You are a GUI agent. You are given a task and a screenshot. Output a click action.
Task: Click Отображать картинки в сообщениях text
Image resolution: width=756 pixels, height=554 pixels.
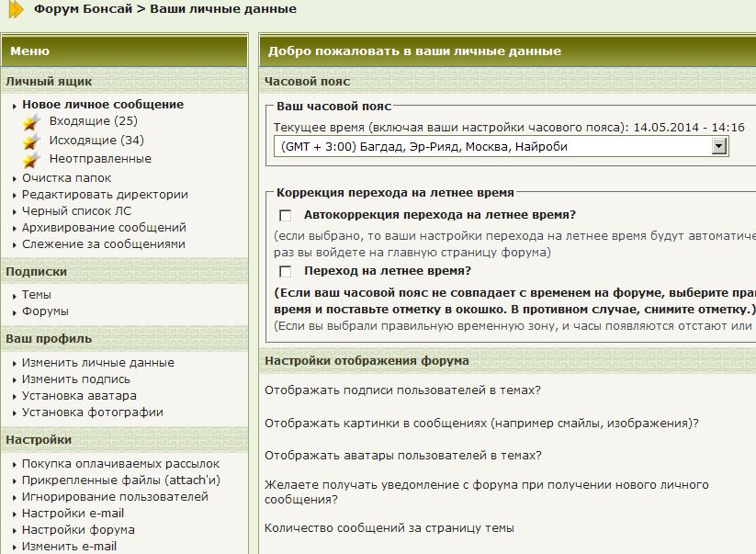pos(481,424)
